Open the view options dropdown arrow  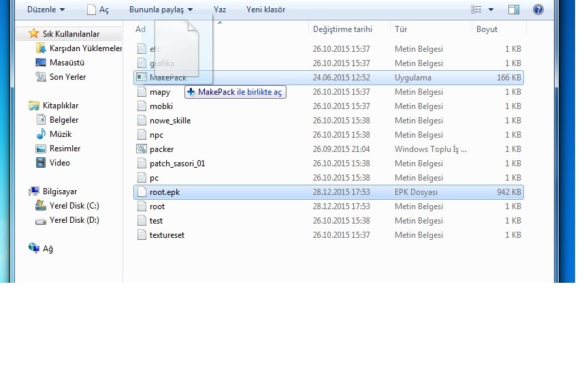click(x=491, y=10)
